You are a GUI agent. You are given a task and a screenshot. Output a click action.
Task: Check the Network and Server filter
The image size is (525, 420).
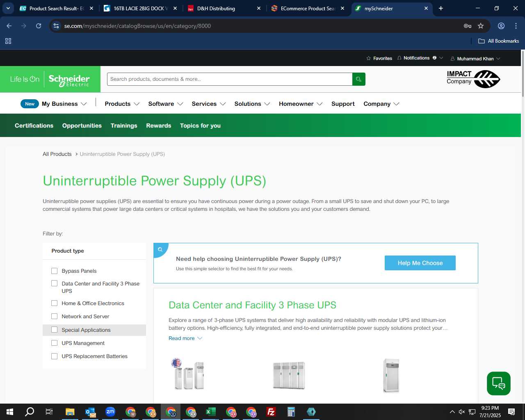click(54, 316)
